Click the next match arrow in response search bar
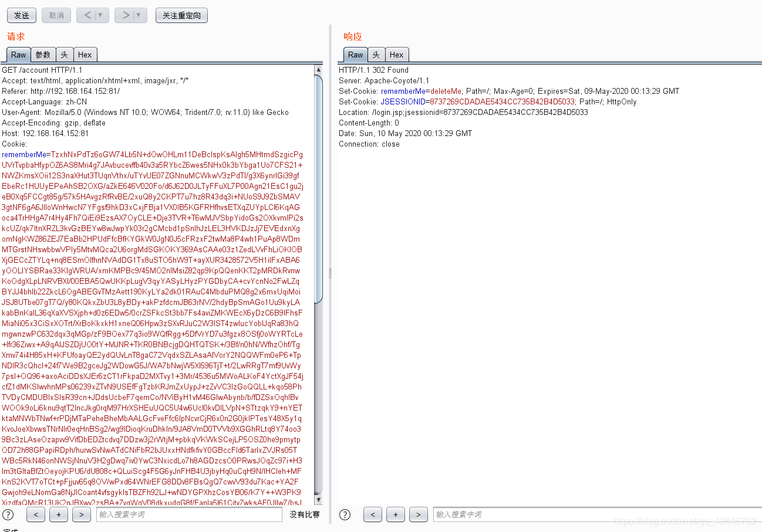The width and height of the screenshot is (762, 532). point(418,514)
